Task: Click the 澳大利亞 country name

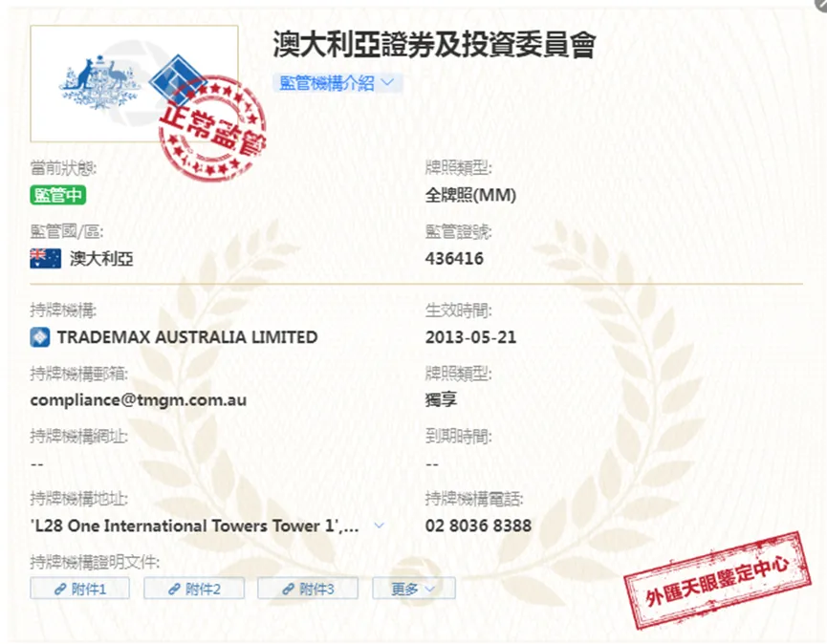Action: coord(101,258)
